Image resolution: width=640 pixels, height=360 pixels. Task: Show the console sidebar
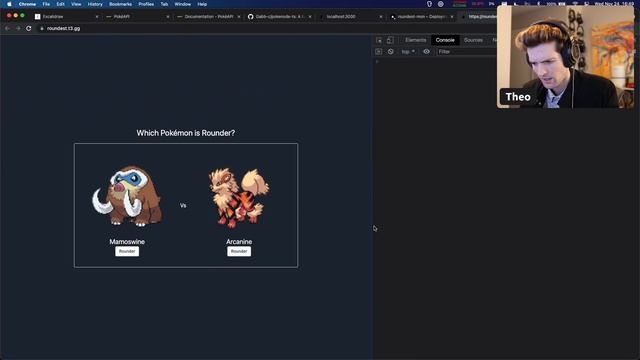pos(378,52)
